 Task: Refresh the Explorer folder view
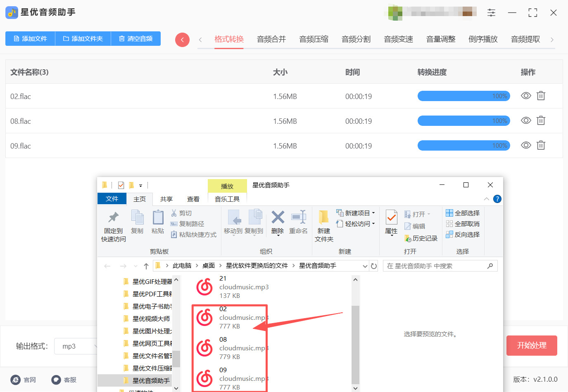(x=374, y=266)
